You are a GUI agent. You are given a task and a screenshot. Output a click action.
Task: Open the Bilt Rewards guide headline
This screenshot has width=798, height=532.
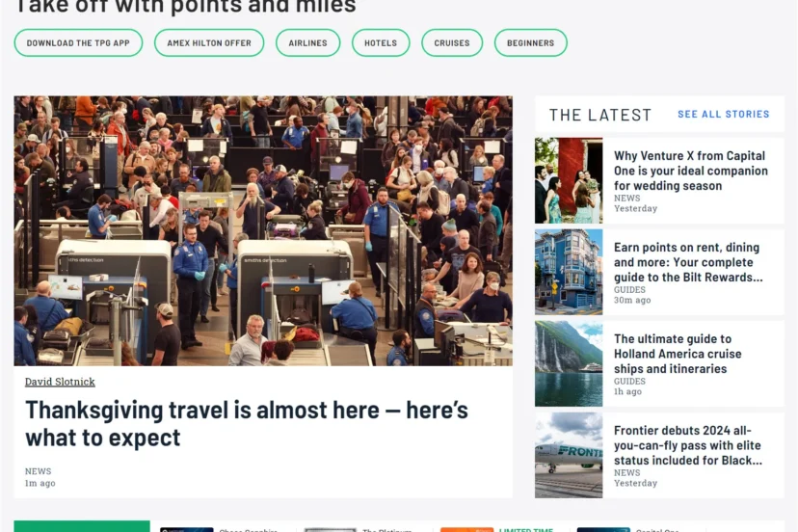coord(688,262)
